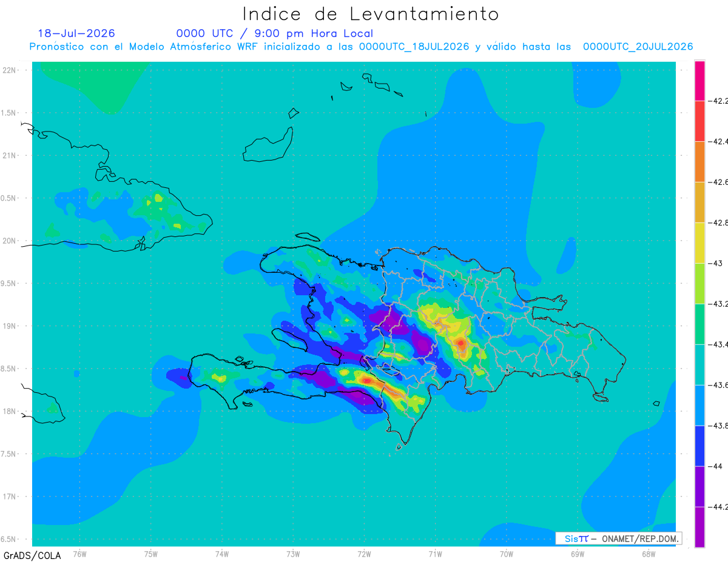The width and height of the screenshot is (728, 562).
Task: Click the "72W" longitude label
Action: (x=364, y=554)
